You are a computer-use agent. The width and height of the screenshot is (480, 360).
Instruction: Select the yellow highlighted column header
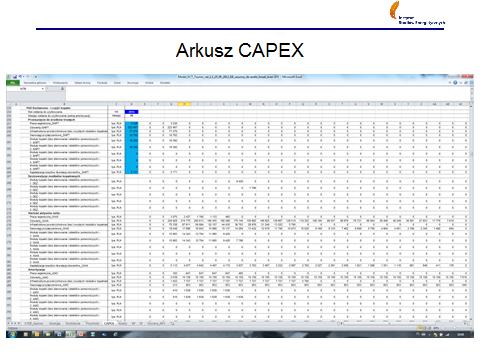tap(184, 104)
